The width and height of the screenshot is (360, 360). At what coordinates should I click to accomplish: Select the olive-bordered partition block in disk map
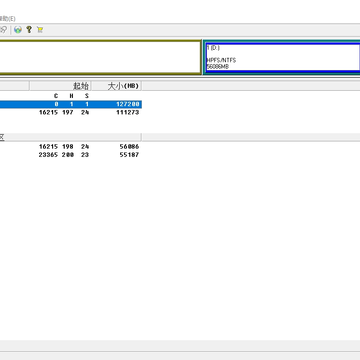point(100,57)
